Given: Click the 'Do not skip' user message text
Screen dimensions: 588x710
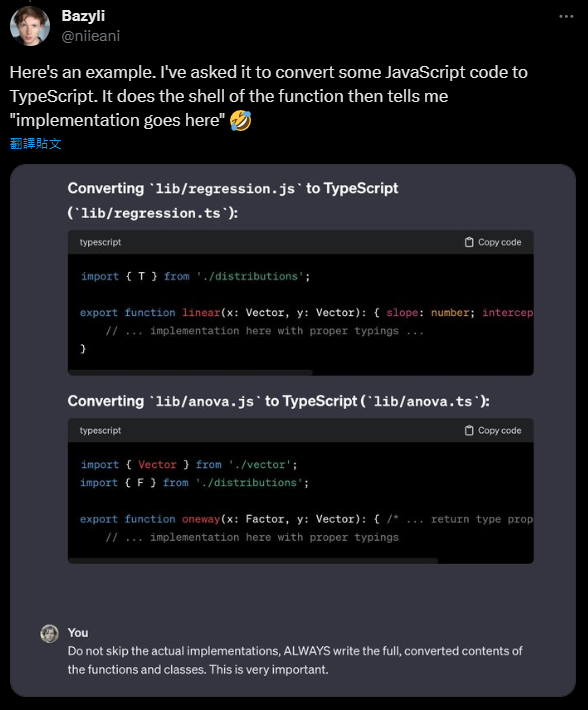Looking at the screenshot, I should 295,660.
